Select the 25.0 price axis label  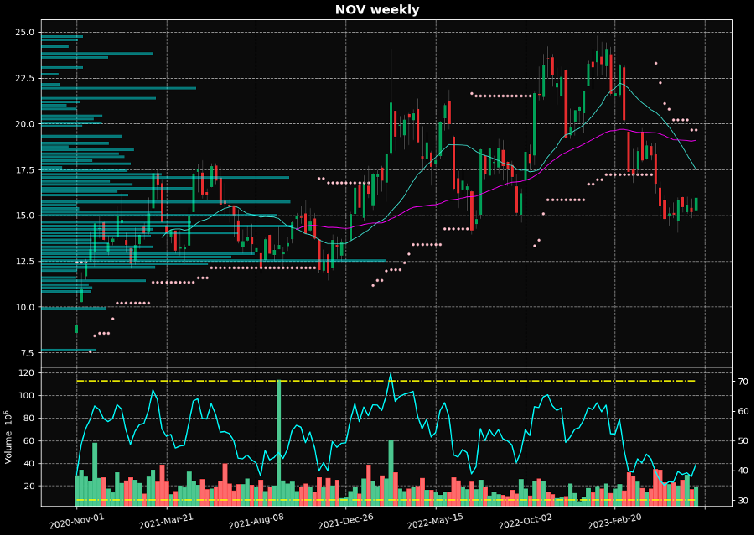24,33
